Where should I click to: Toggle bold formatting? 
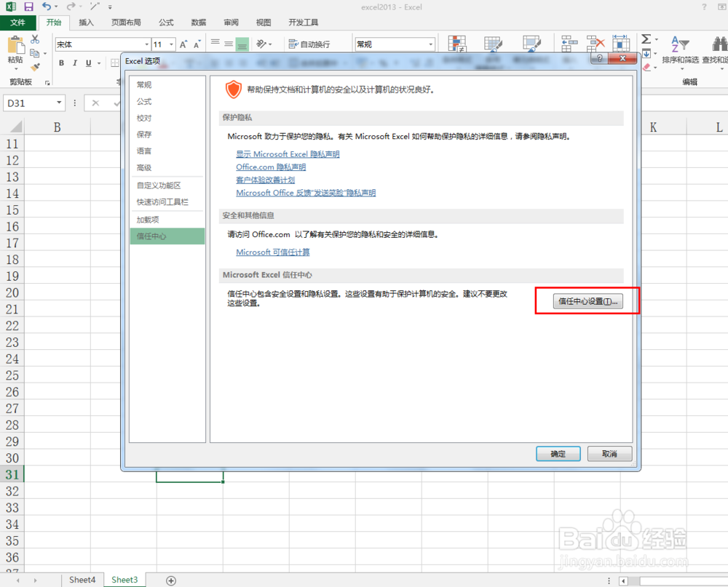[x=62, y=63]
